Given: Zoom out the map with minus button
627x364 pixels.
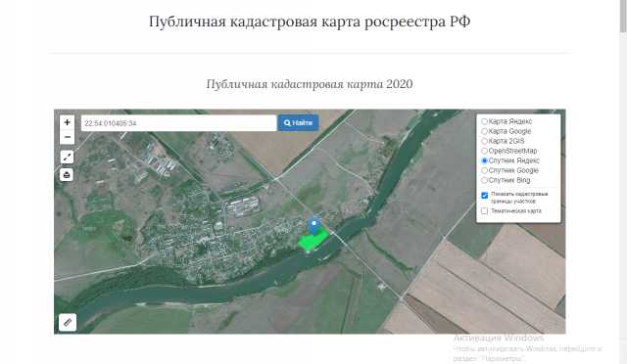Looking at the screenshot, I should 68,137.
